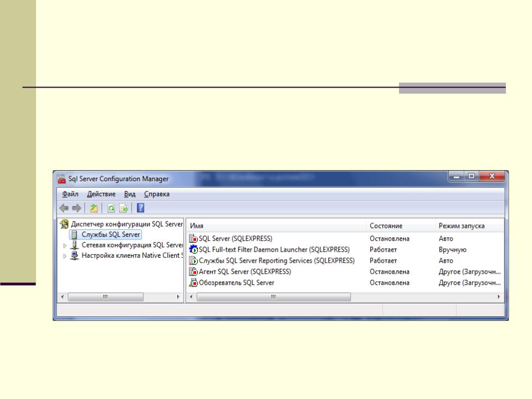The height and width of the screenshot is (399, 532).
Task: Click the Up one level folder icon
Action: (x=94, y=208)
